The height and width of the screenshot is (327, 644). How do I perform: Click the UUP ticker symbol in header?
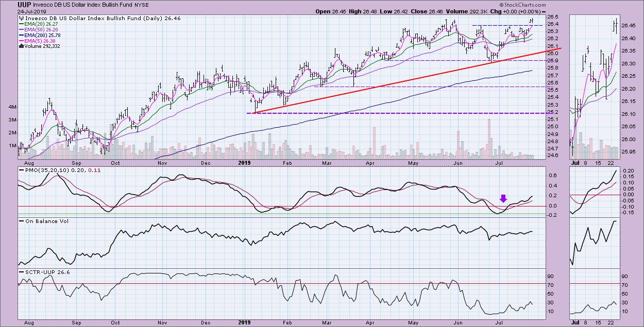pyautogui.click(x=25, y=4)
